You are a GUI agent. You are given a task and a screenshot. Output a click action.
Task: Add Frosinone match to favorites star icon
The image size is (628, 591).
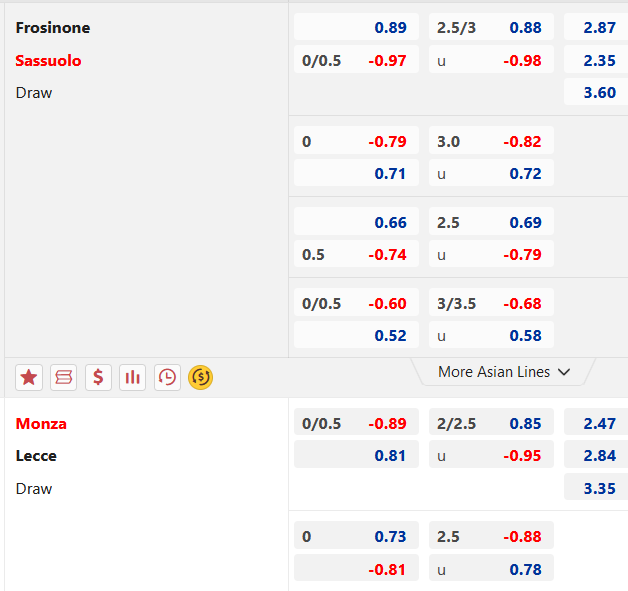point(29,377)
